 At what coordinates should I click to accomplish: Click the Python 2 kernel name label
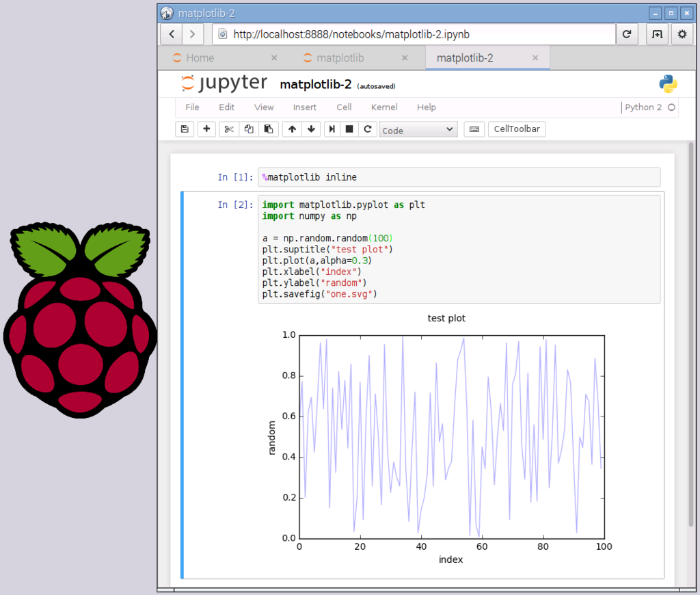[x=643, y=107]
